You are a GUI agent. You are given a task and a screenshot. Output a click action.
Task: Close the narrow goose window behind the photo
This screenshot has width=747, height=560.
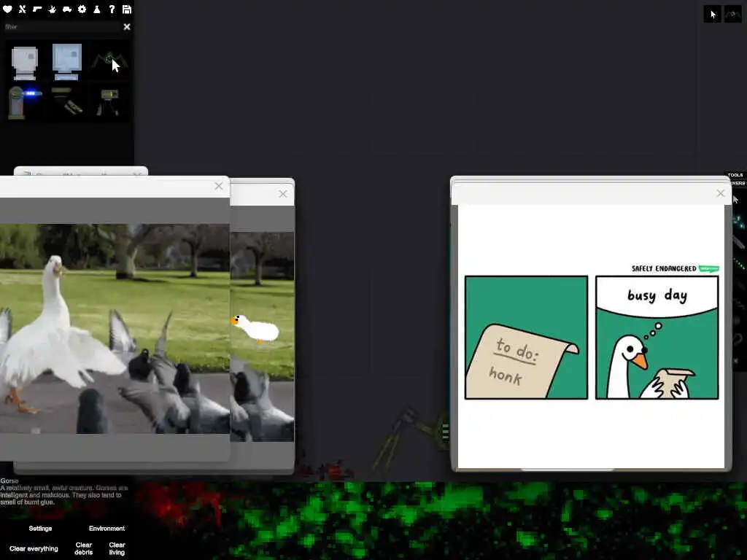pyautogui.click(x=283, y=194)
